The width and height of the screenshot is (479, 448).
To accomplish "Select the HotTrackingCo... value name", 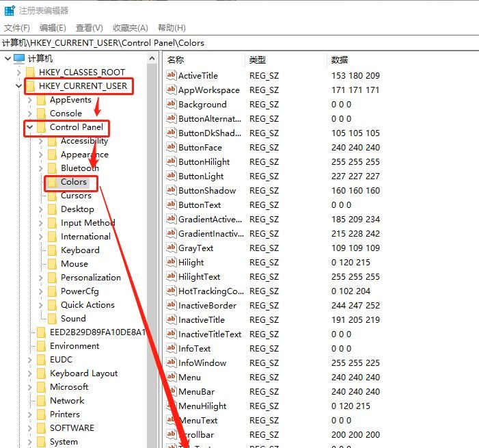I will tap(211, 291).
